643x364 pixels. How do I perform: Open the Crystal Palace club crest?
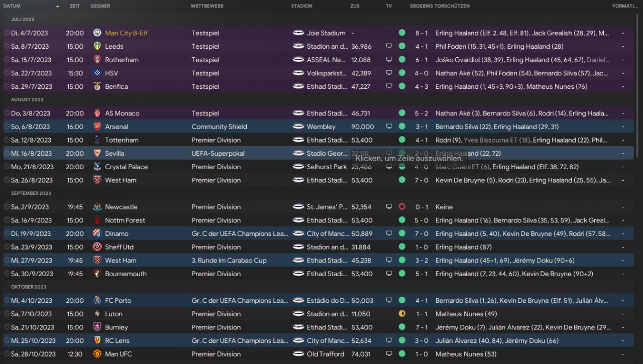pos(97,167)
